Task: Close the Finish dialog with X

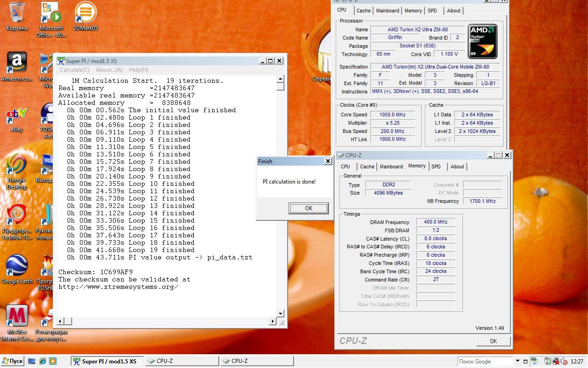Action: tap(328, 161)
